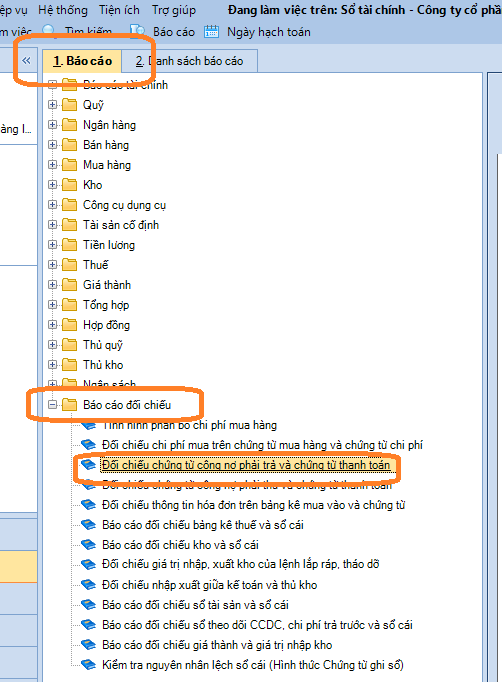The image size is (502, 682).
Task: Select Đối chiếu nhập xuất giữa kế toán và thủ kho
Action: (209, 585)
